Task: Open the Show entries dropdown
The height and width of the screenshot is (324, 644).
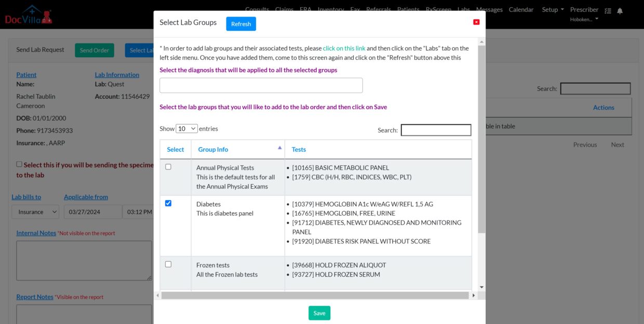Action: pyautogui.click(x=186, y=128)
